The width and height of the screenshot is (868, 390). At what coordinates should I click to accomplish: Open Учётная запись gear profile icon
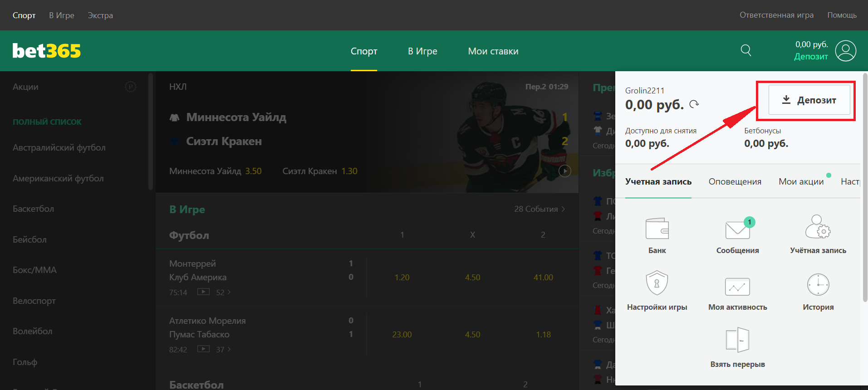pos(818,227)
